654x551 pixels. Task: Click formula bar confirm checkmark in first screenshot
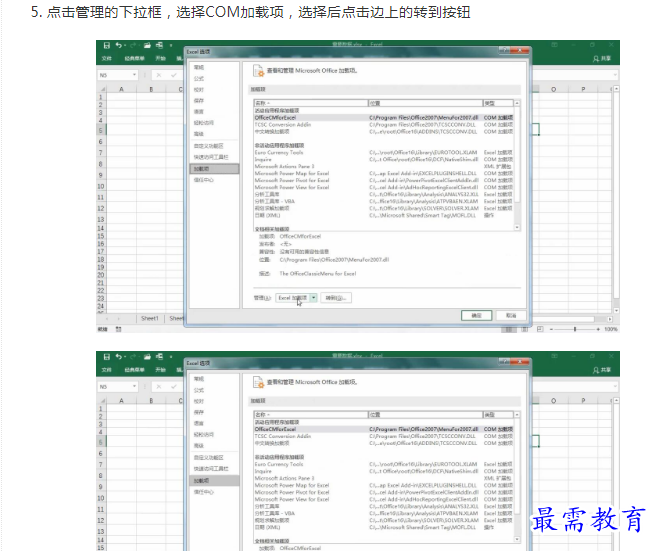click(174, 75)
